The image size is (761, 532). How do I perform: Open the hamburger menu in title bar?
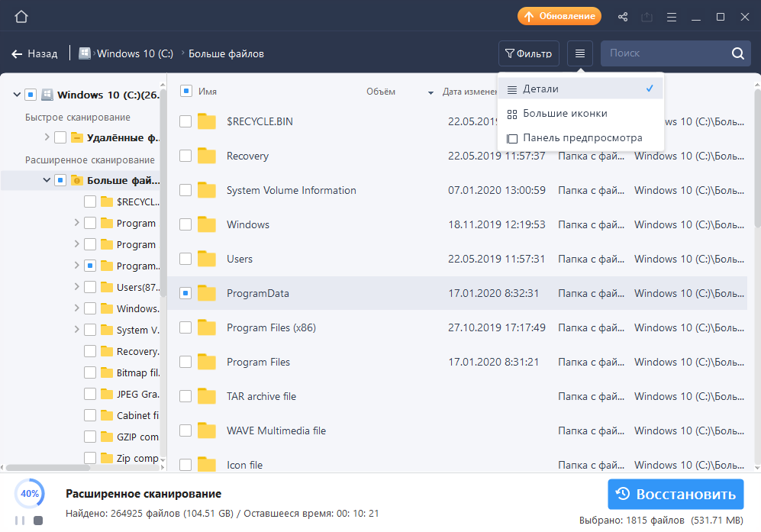click(x=672, y=17)
